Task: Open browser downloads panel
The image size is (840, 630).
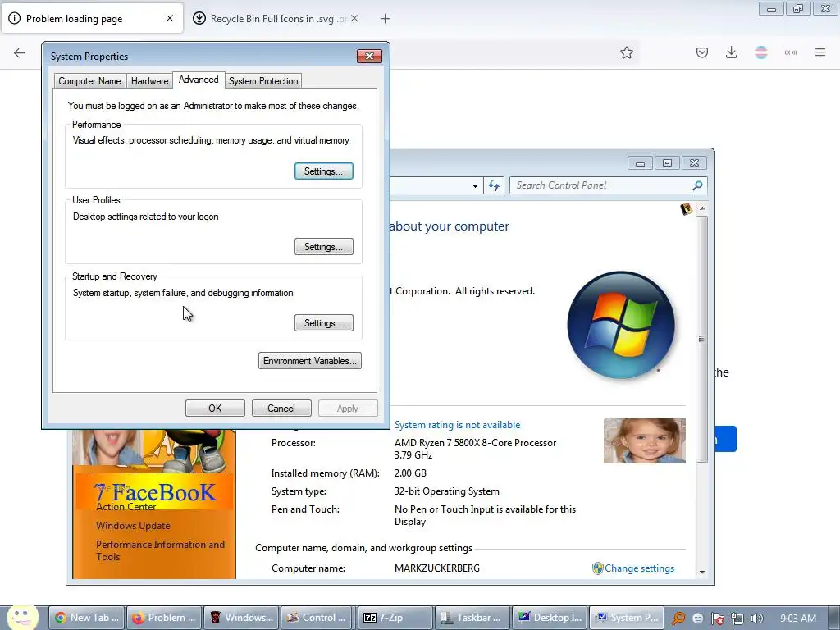Action: (731, 52)
